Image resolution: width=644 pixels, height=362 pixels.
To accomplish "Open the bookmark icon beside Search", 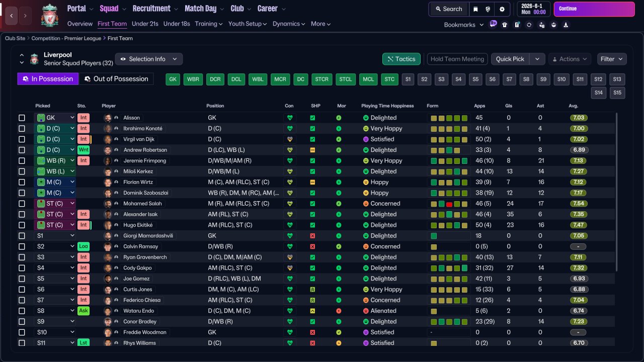I will (475, 9).
